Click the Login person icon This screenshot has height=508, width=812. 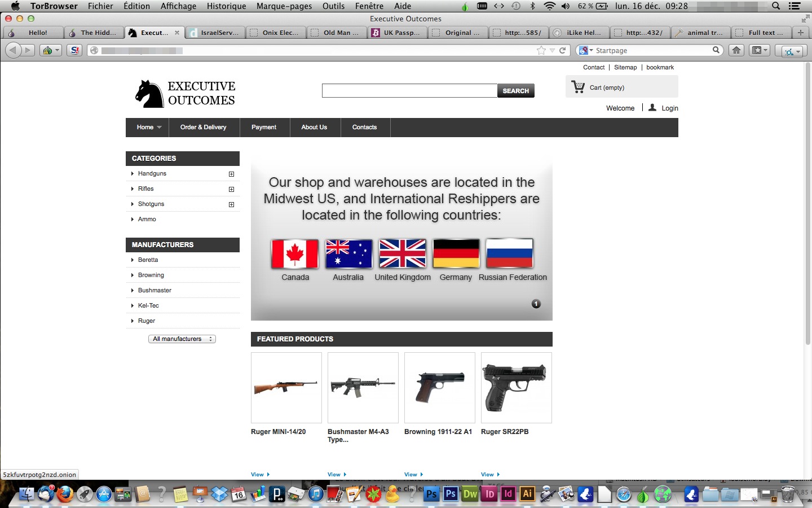pos(652,107)
